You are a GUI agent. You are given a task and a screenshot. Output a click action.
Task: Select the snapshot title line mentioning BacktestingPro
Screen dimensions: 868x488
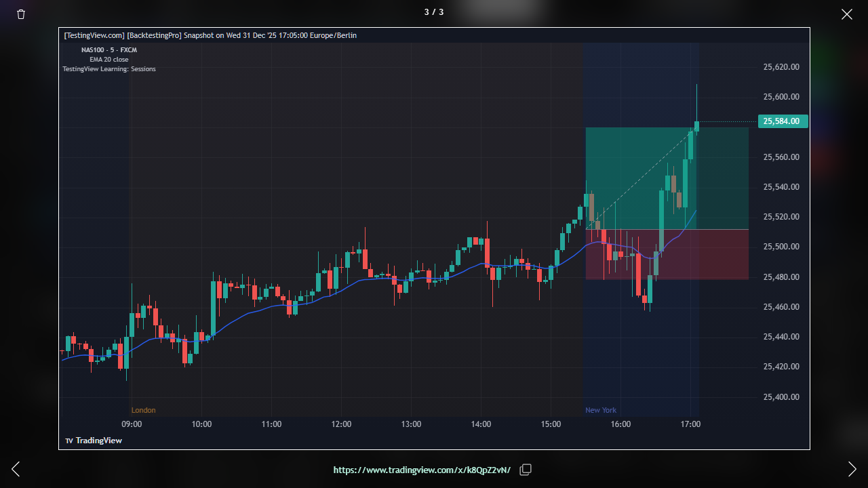(x=210, y=35)
